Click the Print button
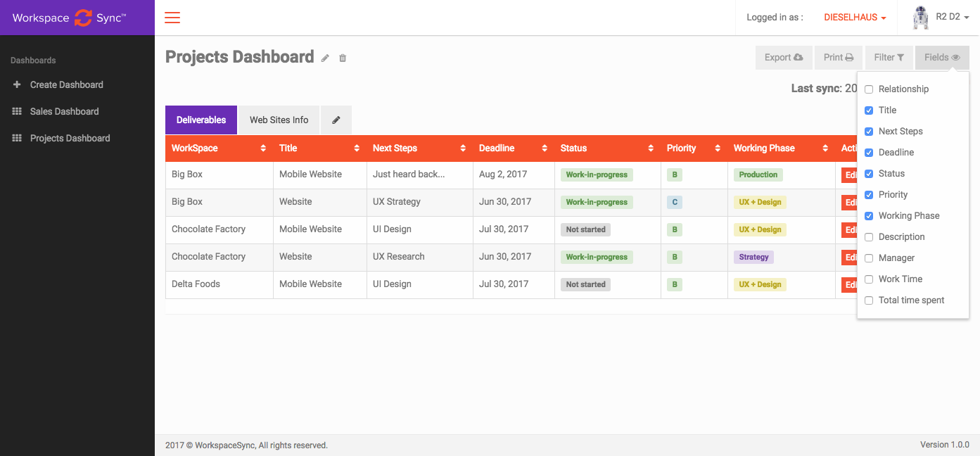Image resolution: width=980 pixels, height=456 pixels. pyautogui.click(x=838, y=58)
